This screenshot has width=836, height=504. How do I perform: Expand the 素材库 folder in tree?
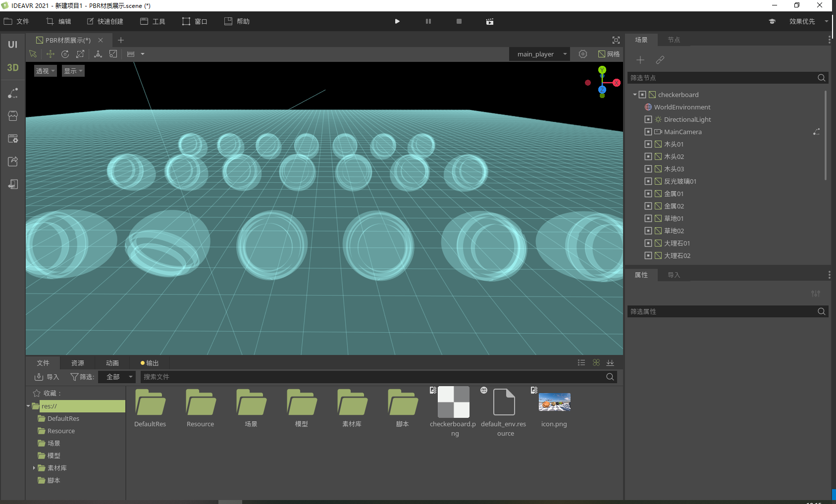click(34, 468)
